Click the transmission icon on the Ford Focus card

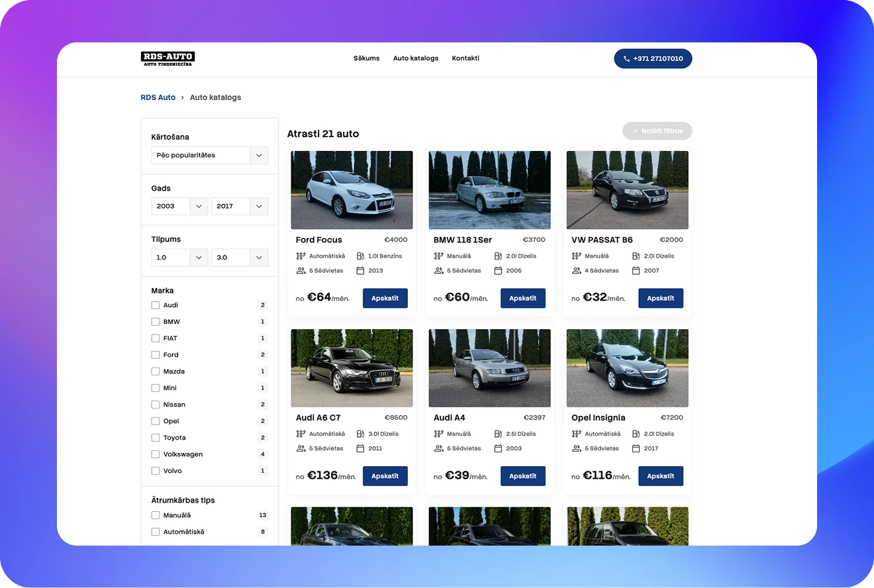tap(301, 256)
